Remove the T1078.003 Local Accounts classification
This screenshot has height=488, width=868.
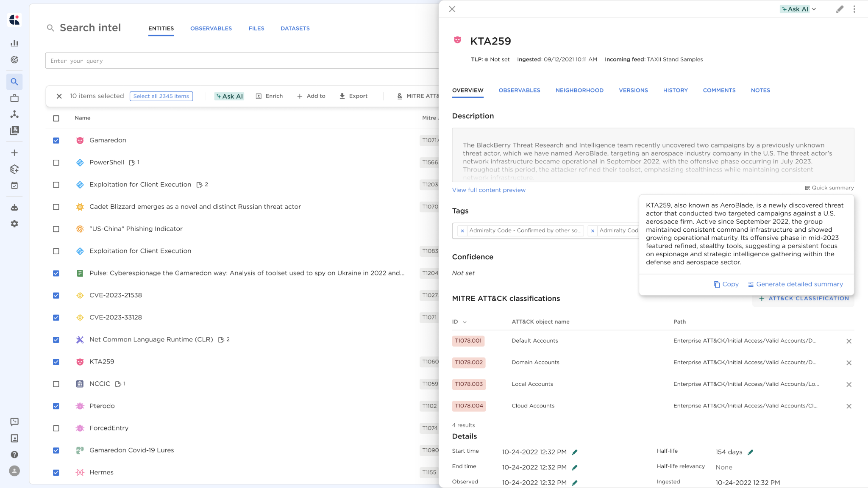[849, 385]
